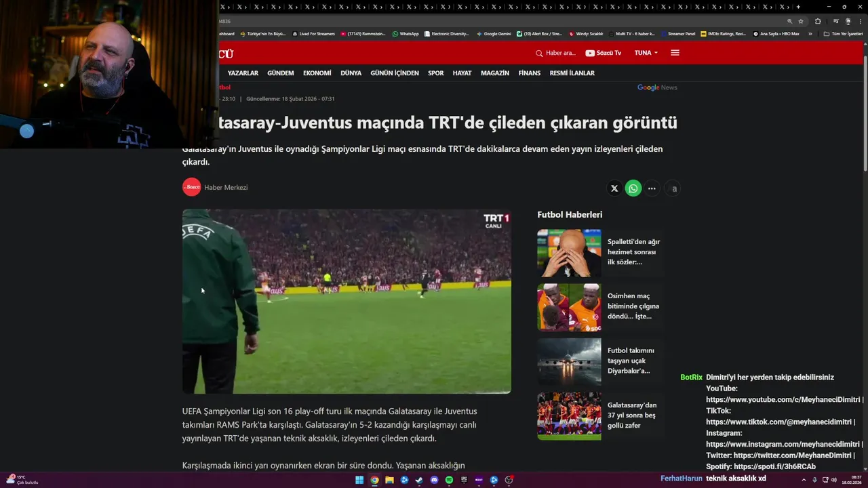
Task: Open a new browser tab with plus button
Action: click(798, 7)
